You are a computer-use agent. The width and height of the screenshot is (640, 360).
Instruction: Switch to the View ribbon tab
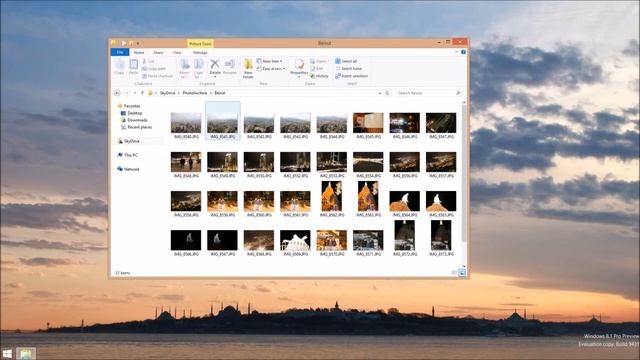pos(177,53)
